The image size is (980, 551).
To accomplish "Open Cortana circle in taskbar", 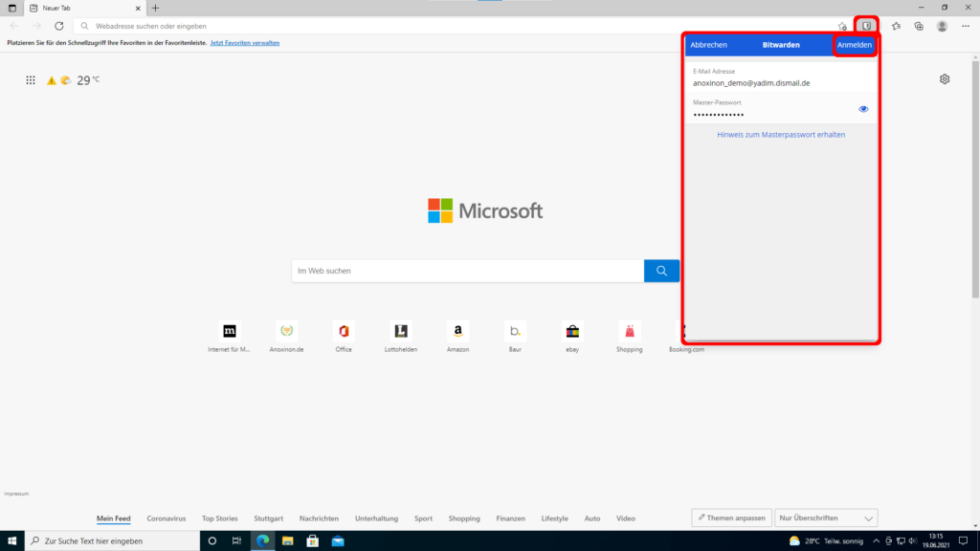I will (x=212, y=541).
